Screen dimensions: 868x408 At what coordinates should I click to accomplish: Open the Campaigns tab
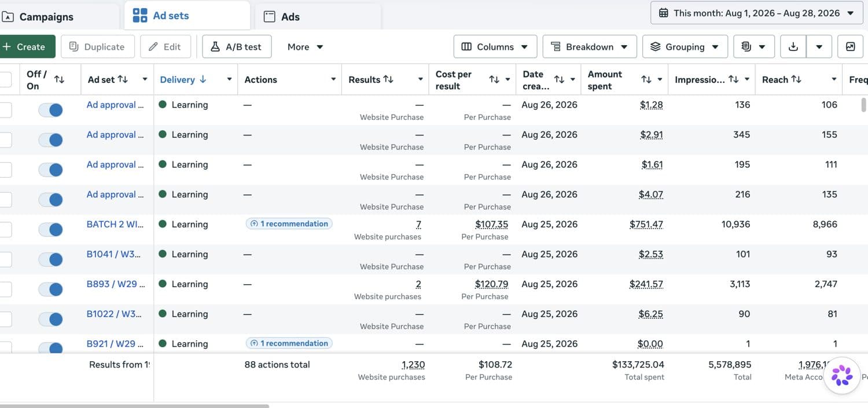point(38,17)
